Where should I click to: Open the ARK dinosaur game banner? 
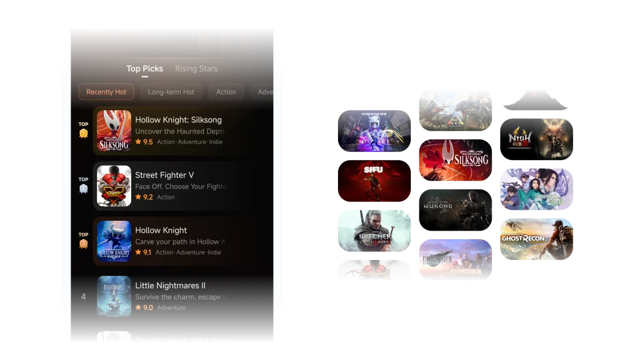455,110
